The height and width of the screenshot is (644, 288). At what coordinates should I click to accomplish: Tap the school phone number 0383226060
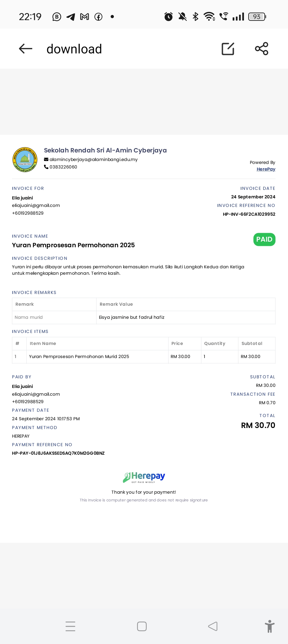point(63,167)
